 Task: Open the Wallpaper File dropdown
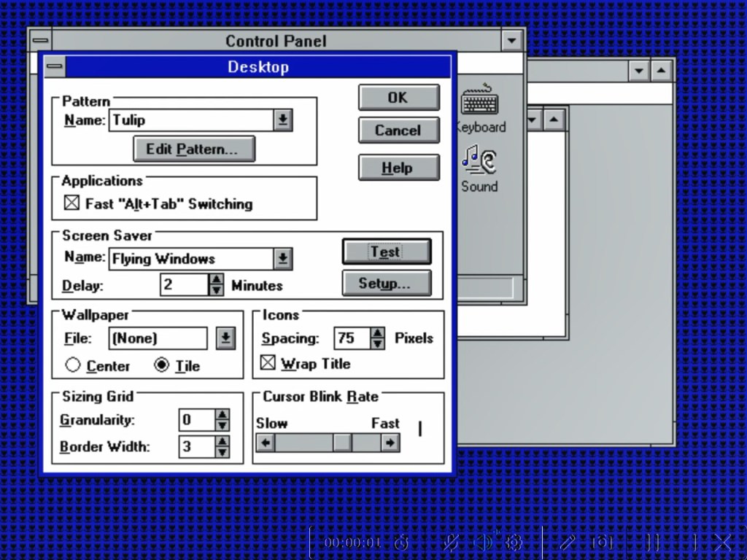(x=225, y=338)
